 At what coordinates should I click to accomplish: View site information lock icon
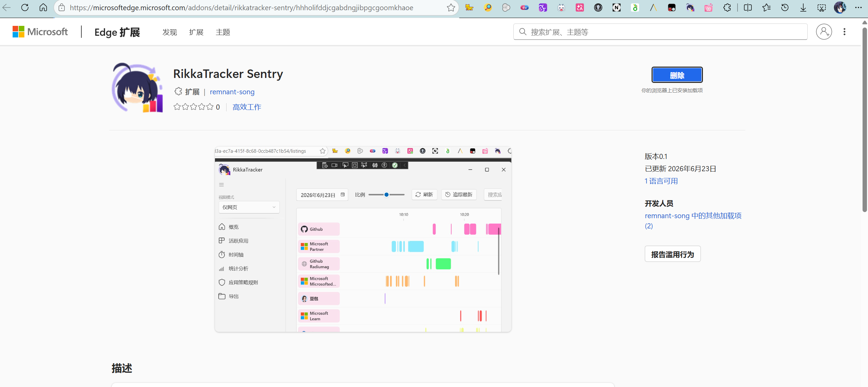(x=62, y=7)
